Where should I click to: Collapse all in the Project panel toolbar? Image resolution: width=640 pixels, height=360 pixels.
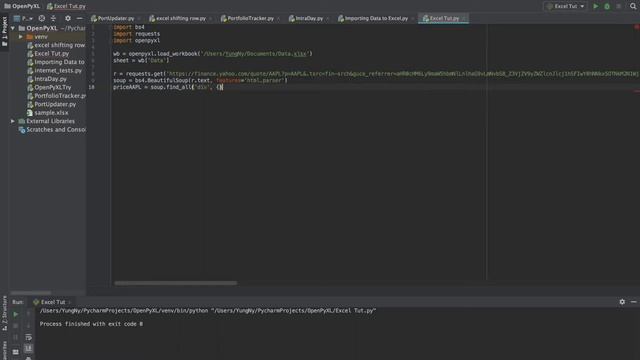pos(53,18)
